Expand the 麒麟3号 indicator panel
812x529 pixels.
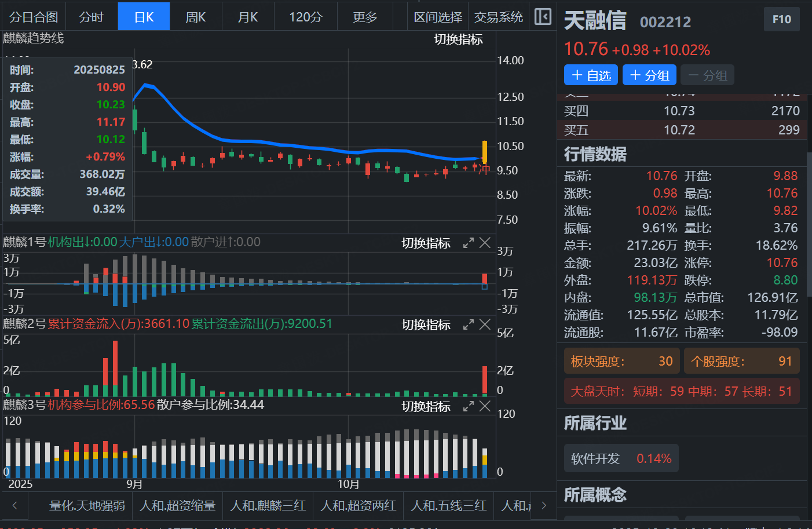pyautogui.click(x=469, y=406)
